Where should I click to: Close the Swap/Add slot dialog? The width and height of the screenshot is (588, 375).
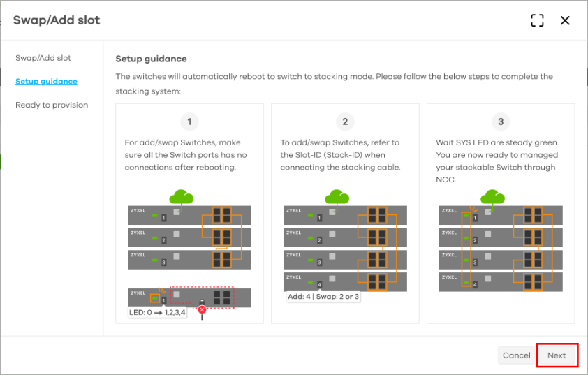point(565,20)
